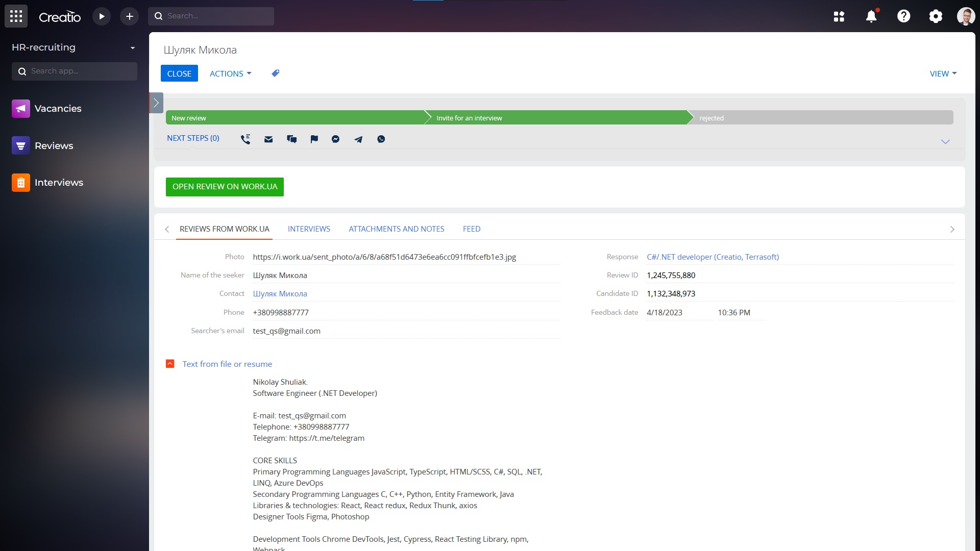Click the Creatio logo
This screenshot has height=551, width=980.
[x=60, y=17]
